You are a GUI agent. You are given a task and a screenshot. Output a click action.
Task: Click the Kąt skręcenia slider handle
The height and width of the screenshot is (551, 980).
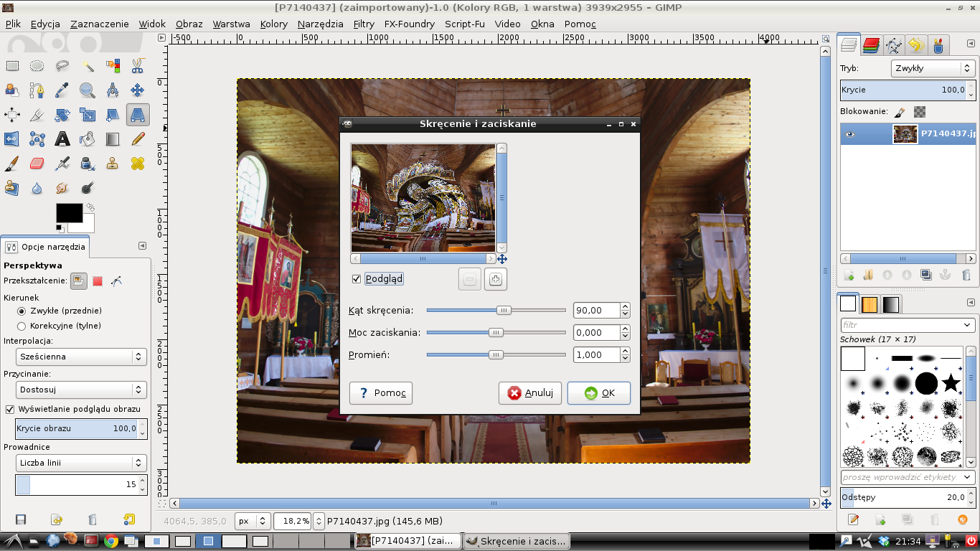pos(504,311)
